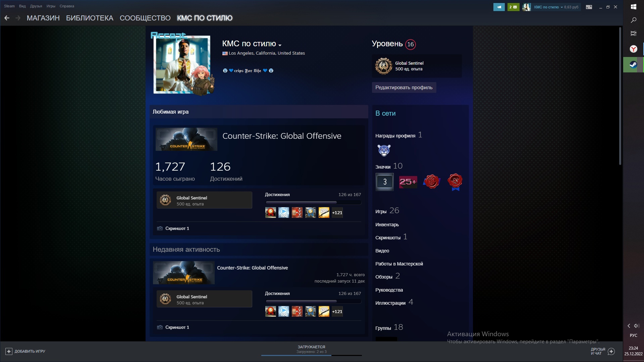This screenshot has width=644, height=362.
Task: Open Windows Start button
Action: (633, 7)
